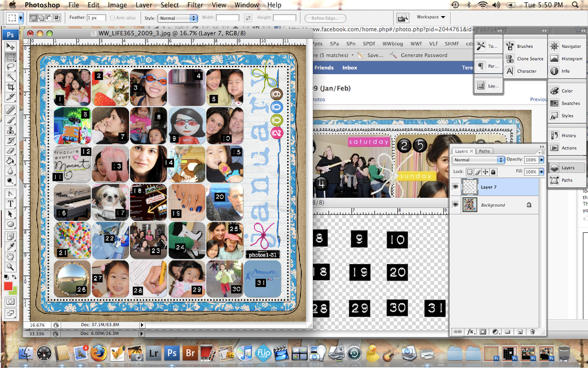588x368 pixels.
Task: Open the Layers panel flyout menu
Action: point(541,152)
